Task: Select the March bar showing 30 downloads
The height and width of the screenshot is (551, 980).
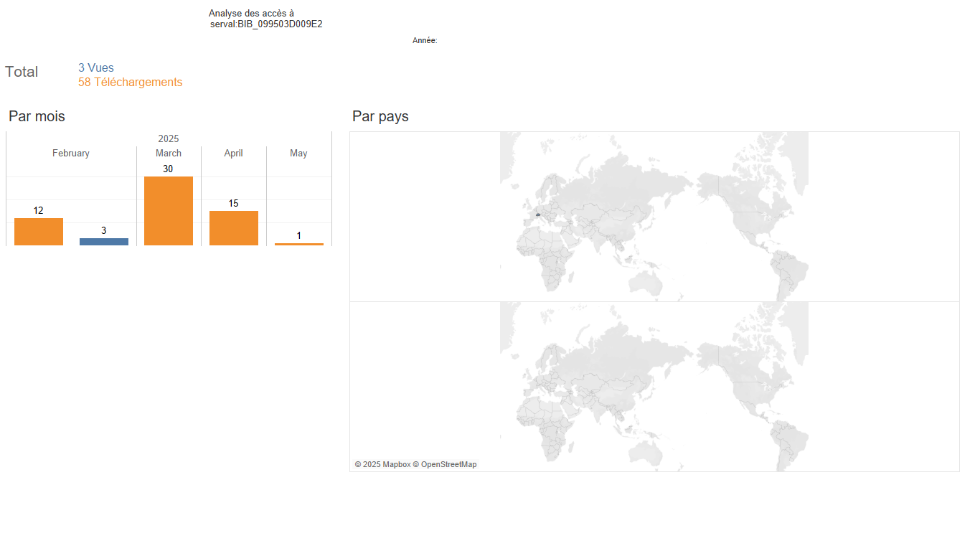Action: [169, 211]
